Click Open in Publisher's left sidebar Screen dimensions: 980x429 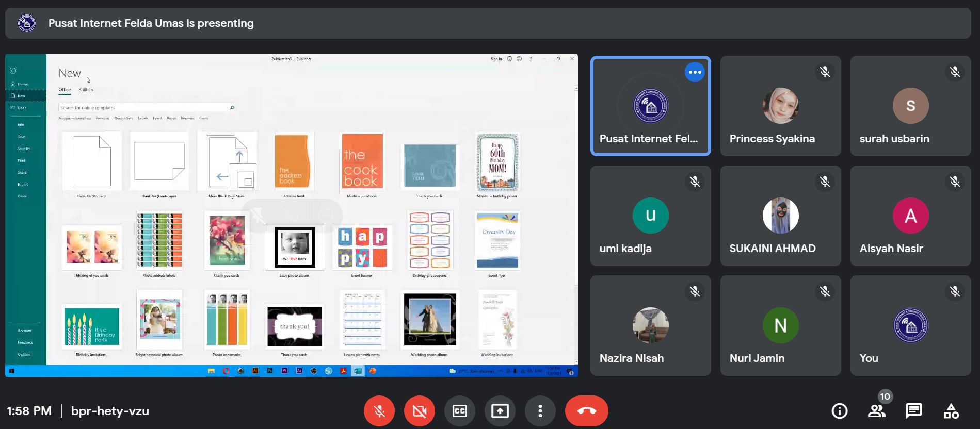point(22,108)
